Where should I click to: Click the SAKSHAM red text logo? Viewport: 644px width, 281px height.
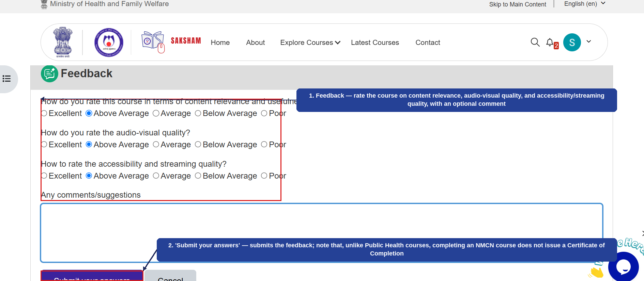pyautogui.click(x=186, y=41)
